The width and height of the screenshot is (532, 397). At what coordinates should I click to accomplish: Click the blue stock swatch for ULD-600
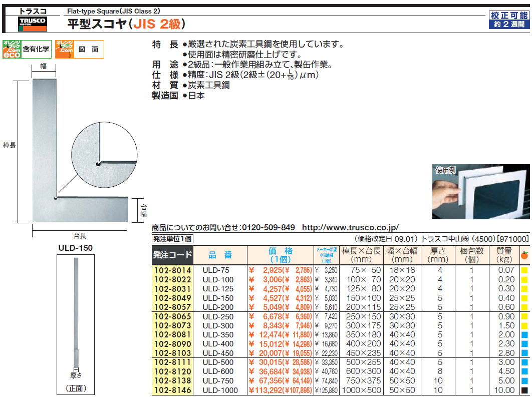pyautogui.click(x=524, y=371)
